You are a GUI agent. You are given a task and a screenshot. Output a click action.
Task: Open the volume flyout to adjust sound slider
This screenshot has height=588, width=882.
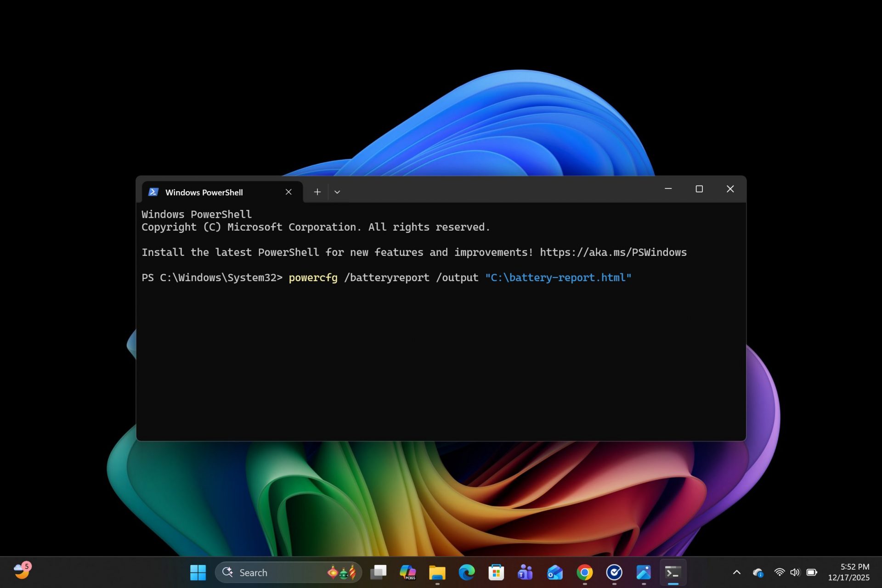click(795, 572)
